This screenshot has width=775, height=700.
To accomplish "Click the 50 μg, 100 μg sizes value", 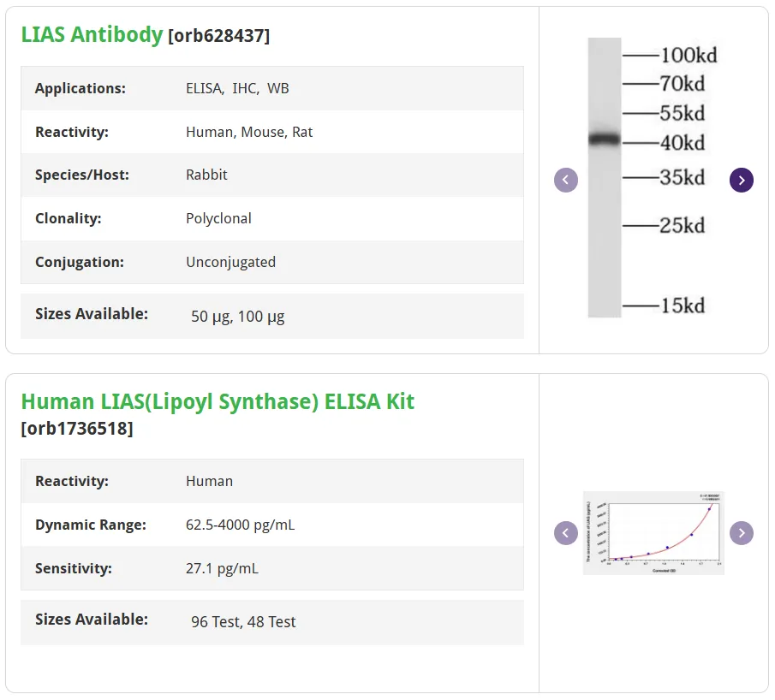I will pyautogui.click(x=238, y=317).
